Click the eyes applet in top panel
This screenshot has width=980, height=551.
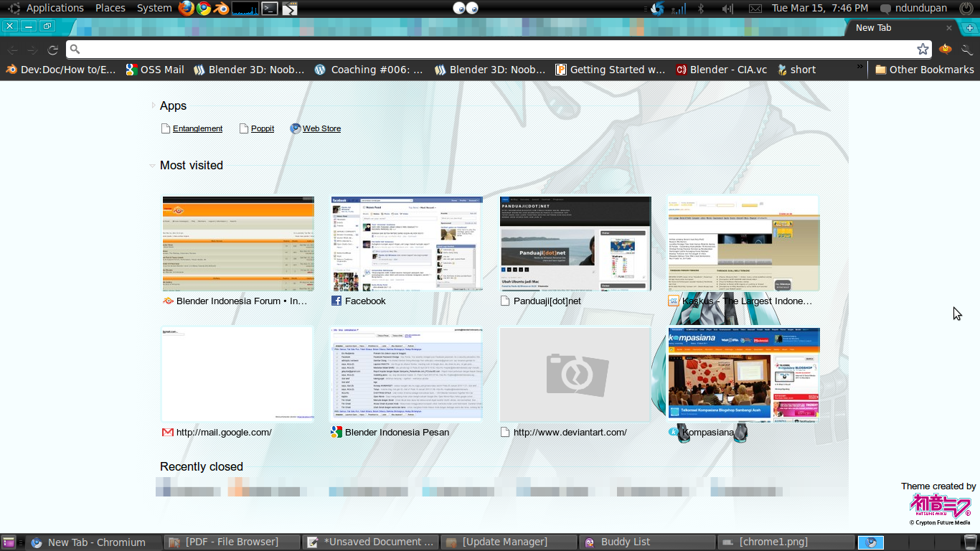click(466, 9)
